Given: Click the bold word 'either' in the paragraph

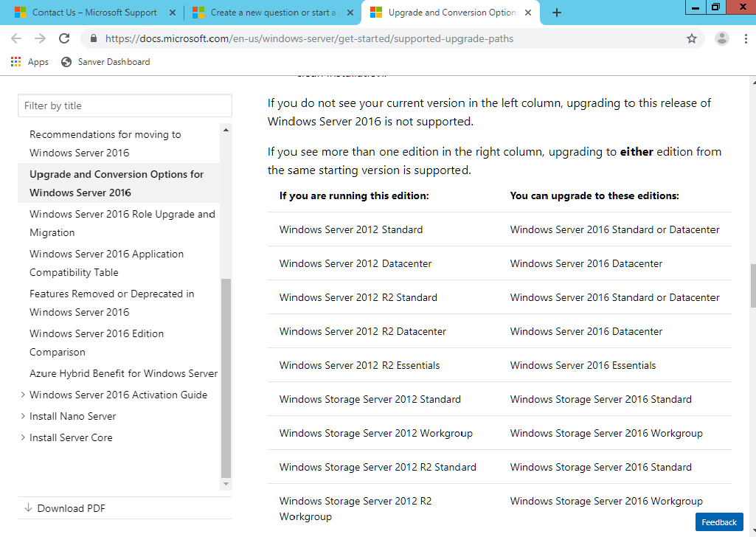Looking at the screenshot, I should coord(637,152).
